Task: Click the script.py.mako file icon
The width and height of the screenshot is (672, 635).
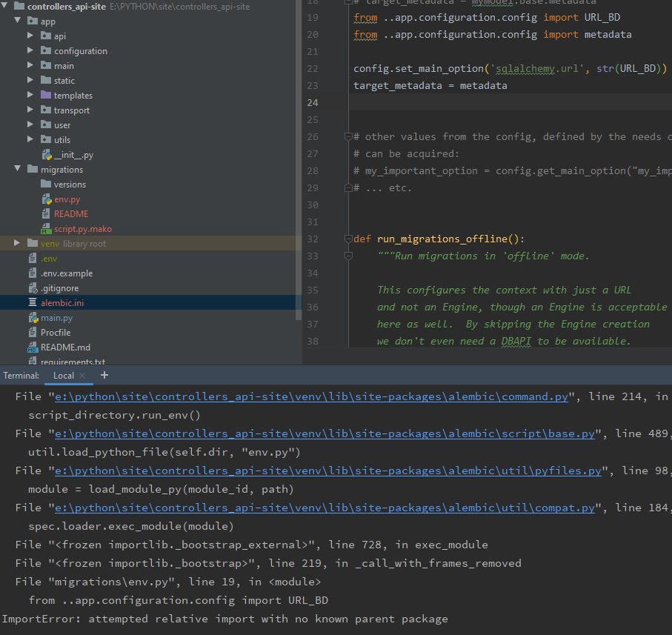Action: click(46, 229)
